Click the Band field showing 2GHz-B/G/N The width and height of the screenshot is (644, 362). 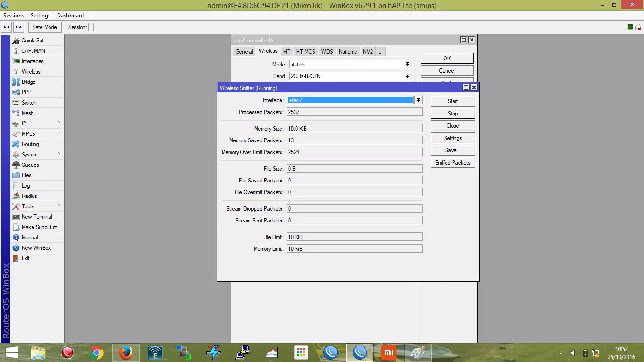pyautogui.click(x=346, y=76)
